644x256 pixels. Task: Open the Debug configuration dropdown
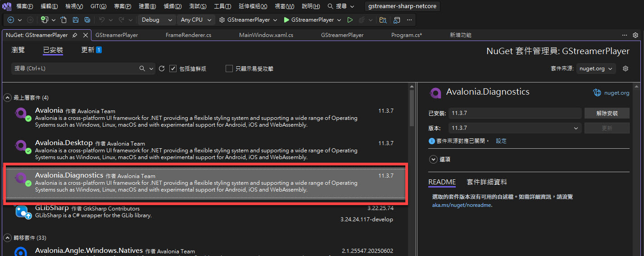click(156, 20)
